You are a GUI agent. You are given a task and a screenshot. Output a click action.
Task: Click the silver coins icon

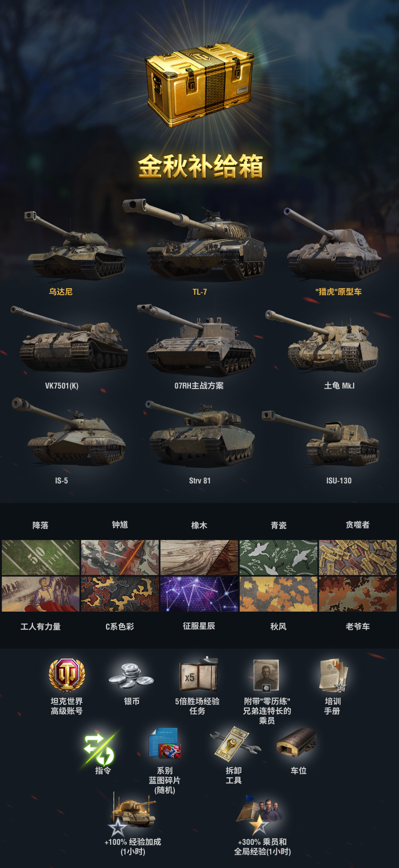pyautogui.click(x=131, y=676)
